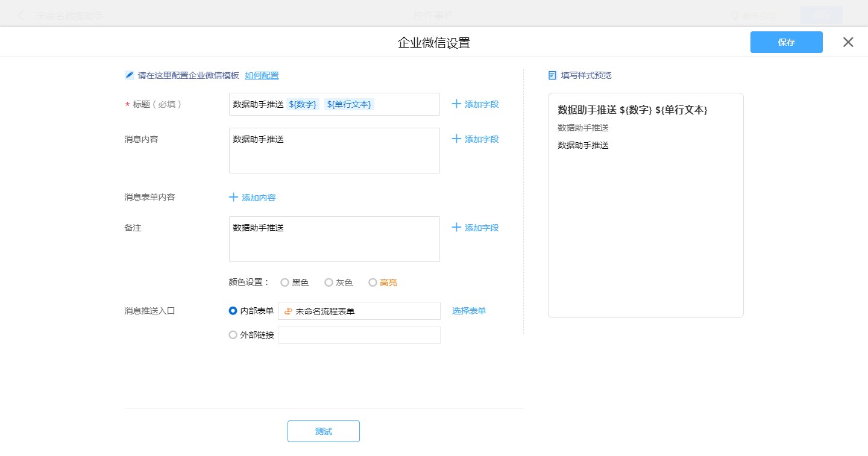868x456 pixels.
Task: Click the orange workflow form icon
Action: point(288,311)
